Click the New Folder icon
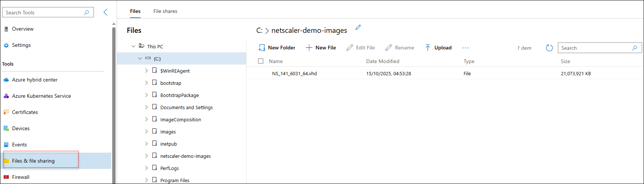 click(x=262, y=48)
